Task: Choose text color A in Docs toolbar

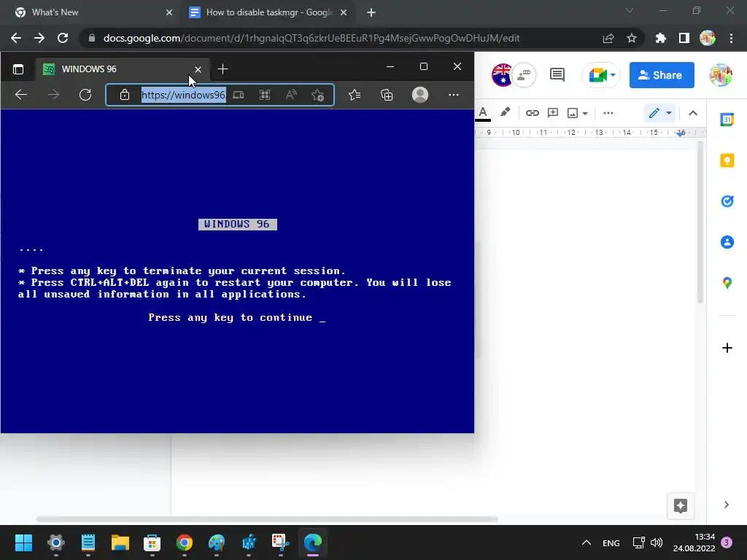Action: coord(483,113)
